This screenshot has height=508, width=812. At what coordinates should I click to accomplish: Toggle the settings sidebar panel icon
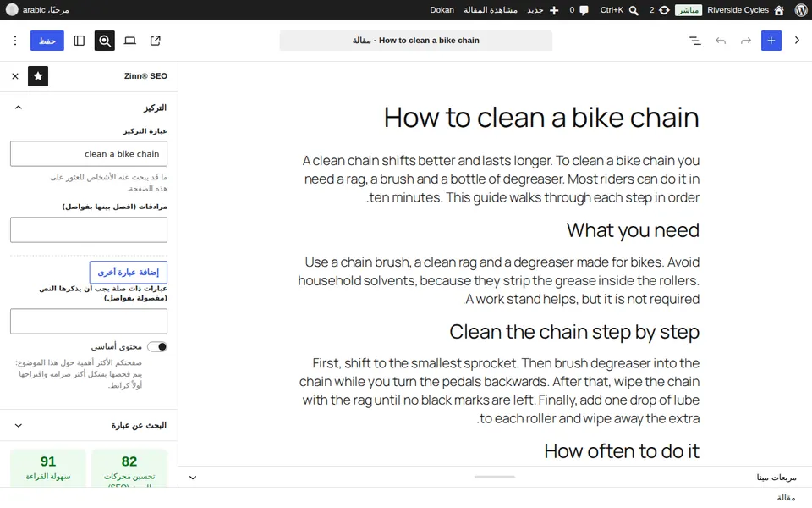[80, 41]
